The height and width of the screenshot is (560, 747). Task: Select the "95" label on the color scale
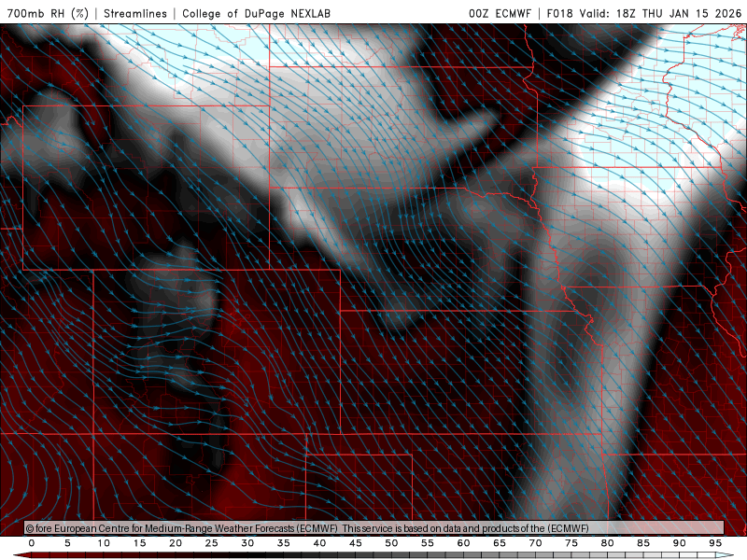coord(715,543)
